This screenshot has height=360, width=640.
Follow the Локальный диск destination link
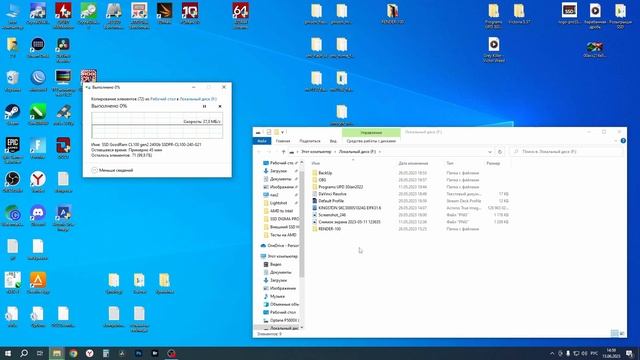pyautogui.click(x=198, y=99)
